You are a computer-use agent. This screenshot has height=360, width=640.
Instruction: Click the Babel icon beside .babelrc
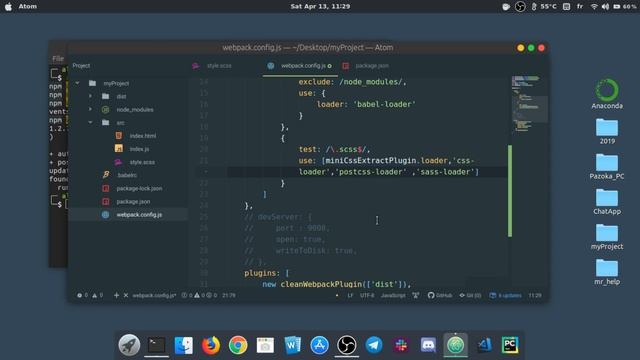pos(106,175)
